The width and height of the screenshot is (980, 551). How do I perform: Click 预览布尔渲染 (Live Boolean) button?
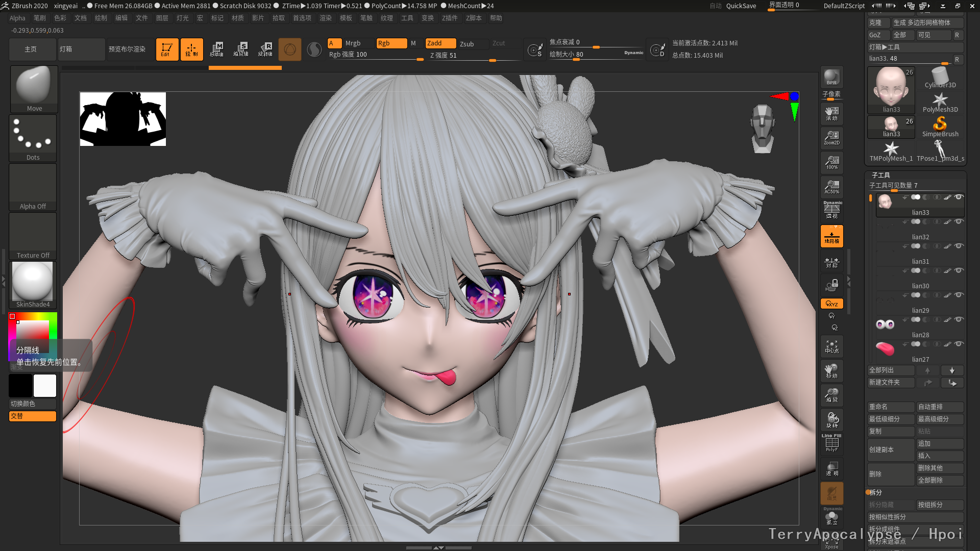coord(130,49)
